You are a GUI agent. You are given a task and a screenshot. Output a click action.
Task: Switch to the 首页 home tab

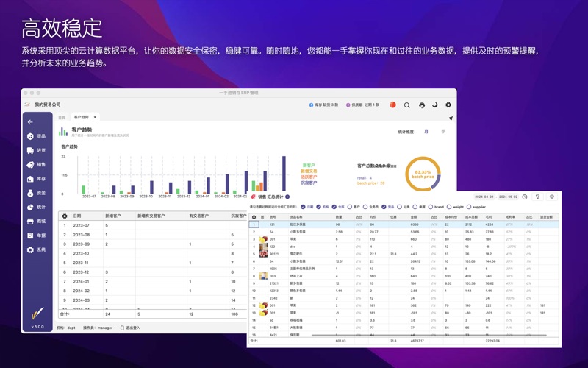click(62, 118)
